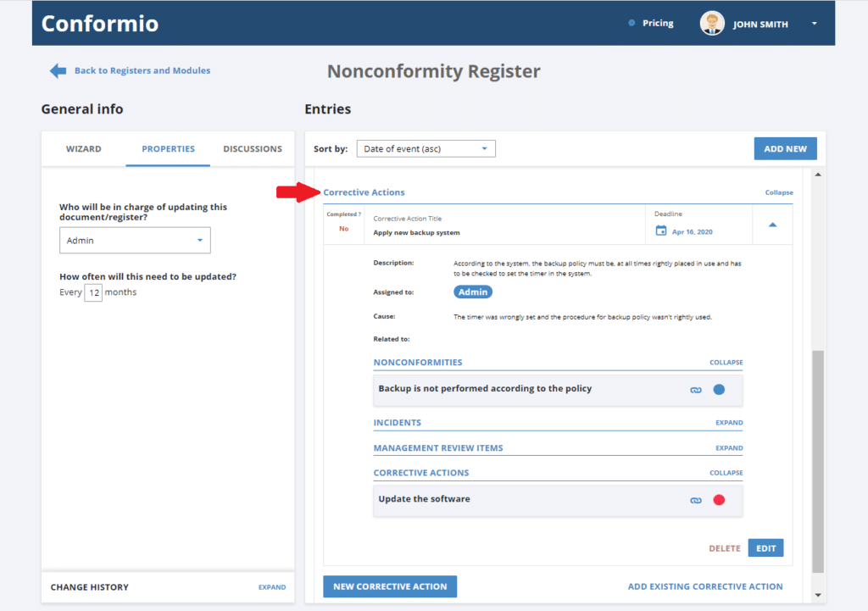This screenshot has height=611, width=868.
Task: Open the Sort by dropdown
Action: point(426,147)
